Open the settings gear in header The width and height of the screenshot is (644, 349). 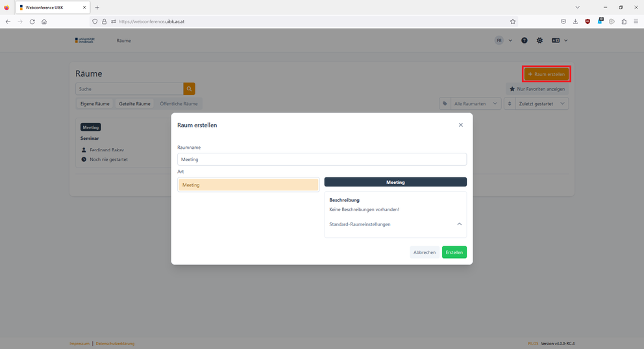pyautogui.click(x=539, y=40)
